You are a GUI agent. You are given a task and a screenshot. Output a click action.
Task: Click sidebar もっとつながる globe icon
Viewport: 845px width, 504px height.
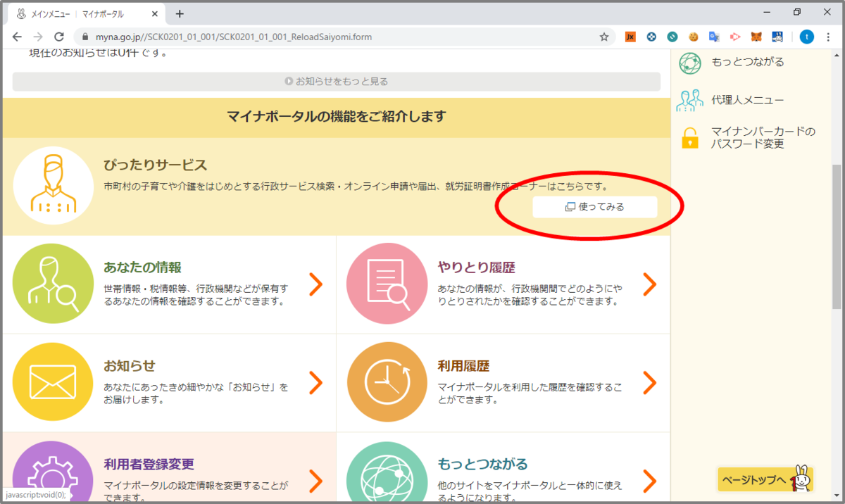[x=690, y=63]
